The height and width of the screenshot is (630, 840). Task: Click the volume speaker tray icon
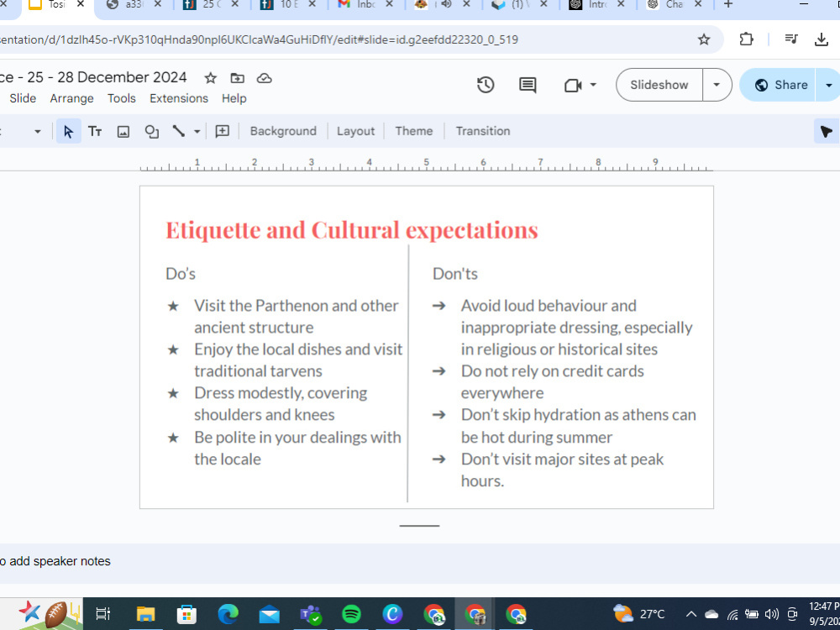[x=771, y=614]
